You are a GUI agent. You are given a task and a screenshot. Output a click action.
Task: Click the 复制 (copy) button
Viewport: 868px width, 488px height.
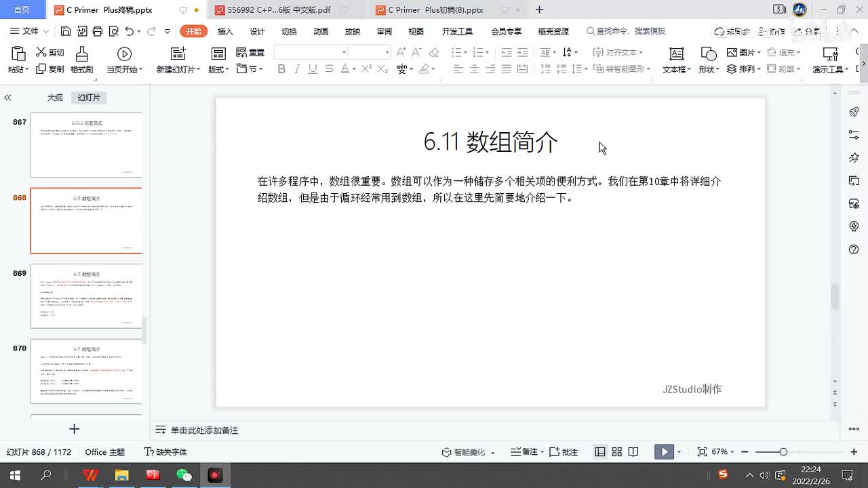click(x=50, y=68)
